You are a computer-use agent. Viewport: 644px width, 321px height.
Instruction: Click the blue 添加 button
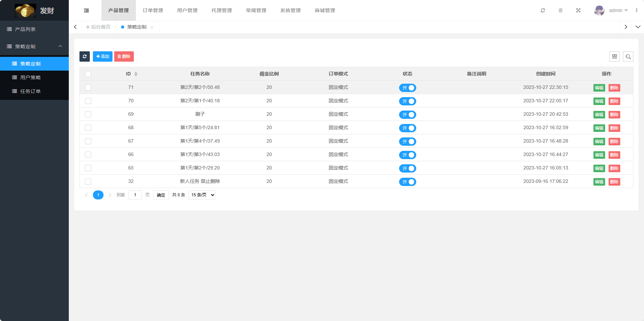pos(103,56)
